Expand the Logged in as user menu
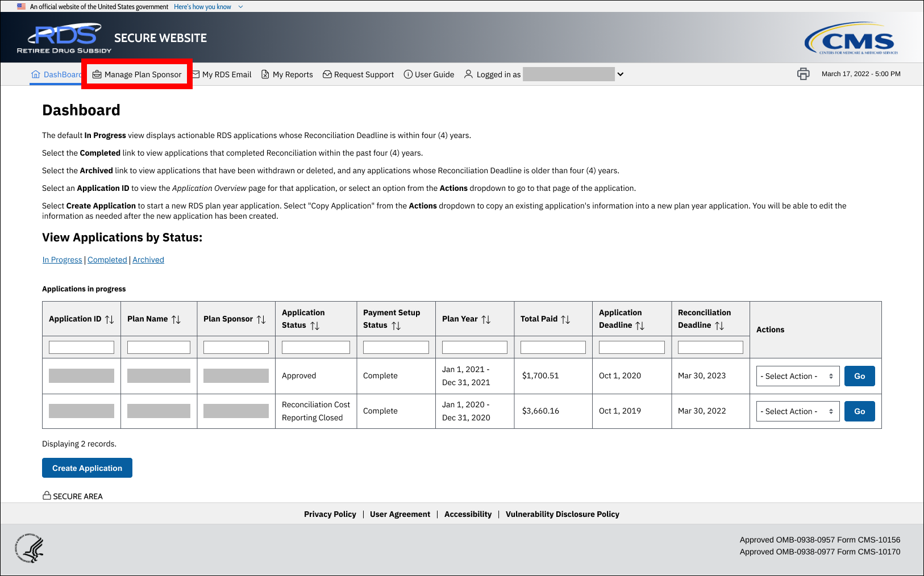 pos(621,74)
